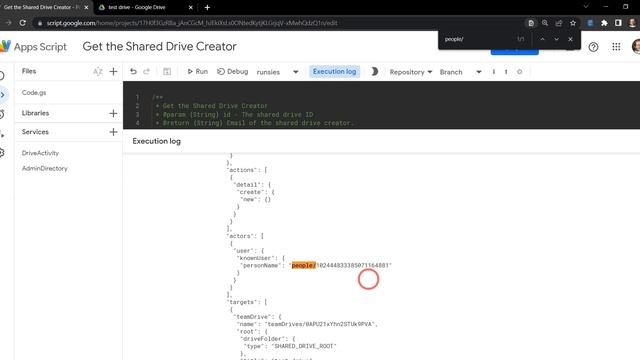
Task: Run the selected function
Action: 198,71
